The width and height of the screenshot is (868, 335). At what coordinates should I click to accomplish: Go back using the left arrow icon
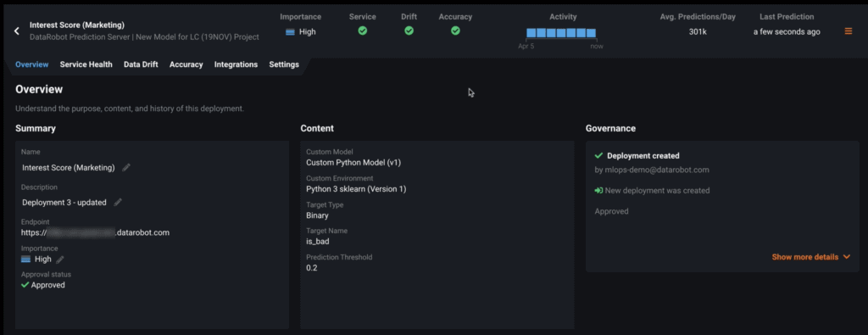pyautogui.click(x=17, y=31)
